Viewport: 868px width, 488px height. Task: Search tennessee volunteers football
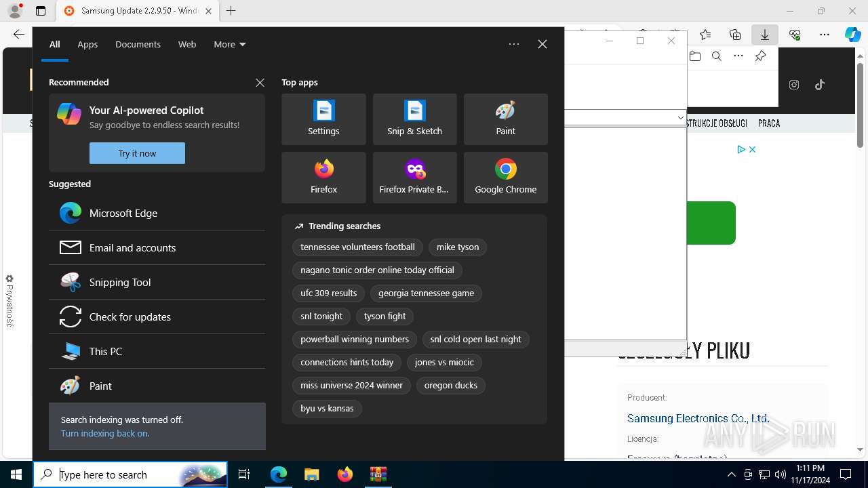(357, 247)
